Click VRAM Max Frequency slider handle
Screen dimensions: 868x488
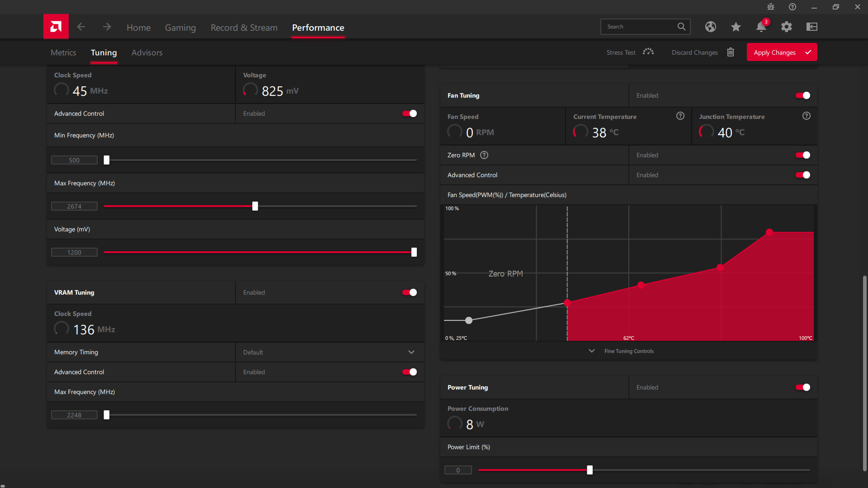(x=107, y=415)
